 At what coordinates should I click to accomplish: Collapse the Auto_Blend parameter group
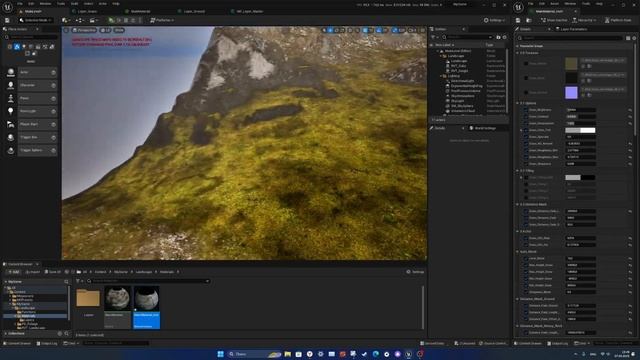coord(517,252)
